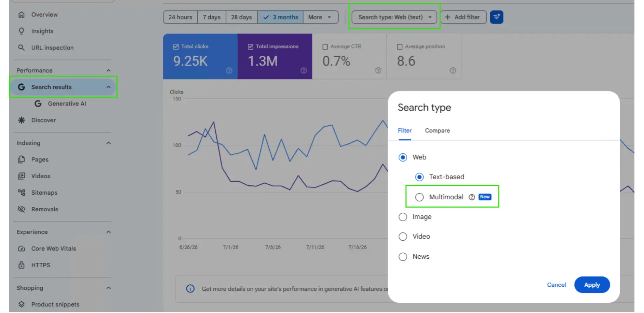Enable the Average position checkbox
The height and width of the screenshot is (313, 644).
point(400,47)
